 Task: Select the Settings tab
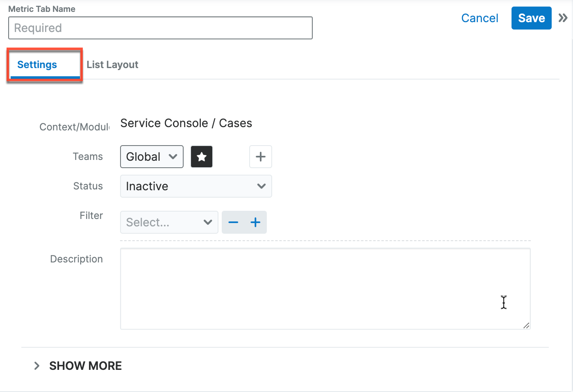[37, 64]
